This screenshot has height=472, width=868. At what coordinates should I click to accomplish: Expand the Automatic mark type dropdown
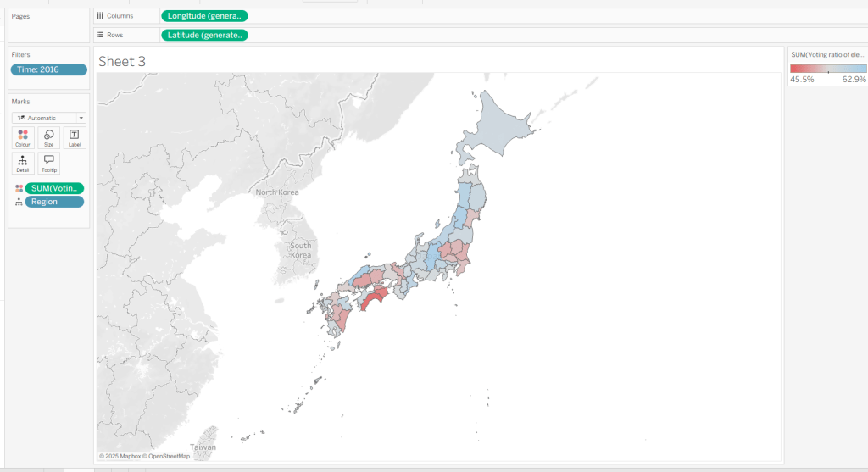(x=48, y=118)
